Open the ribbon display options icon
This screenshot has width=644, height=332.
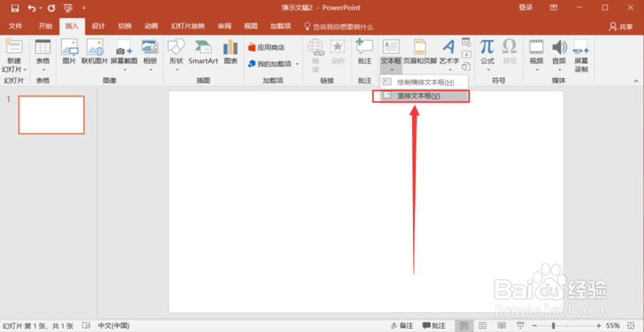pyautogui.click(x=554, y=7)
